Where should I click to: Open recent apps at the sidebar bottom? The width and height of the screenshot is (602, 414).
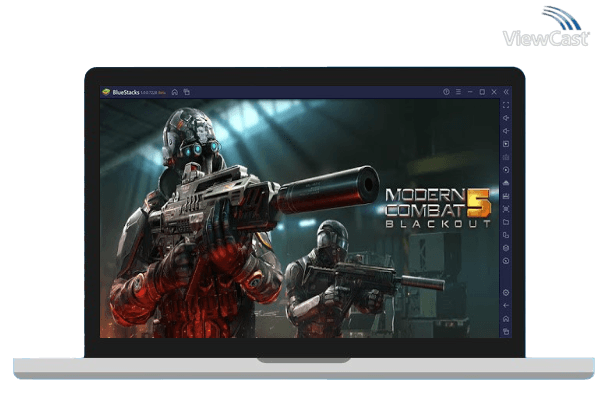506,331
